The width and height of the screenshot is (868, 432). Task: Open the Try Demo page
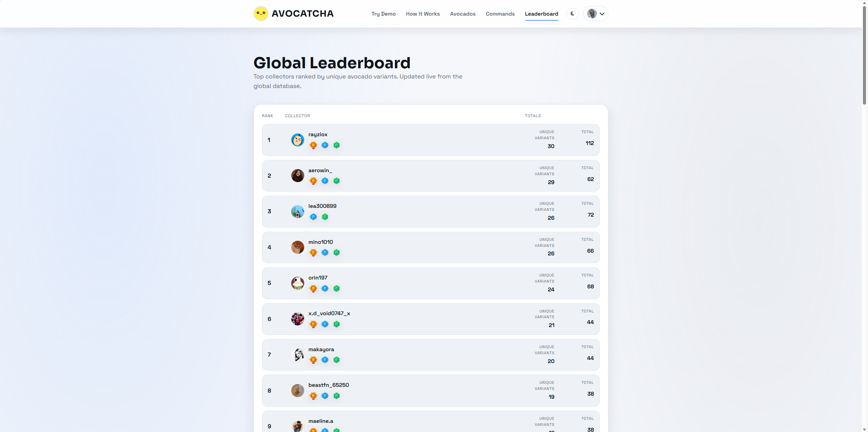[383, 14]
